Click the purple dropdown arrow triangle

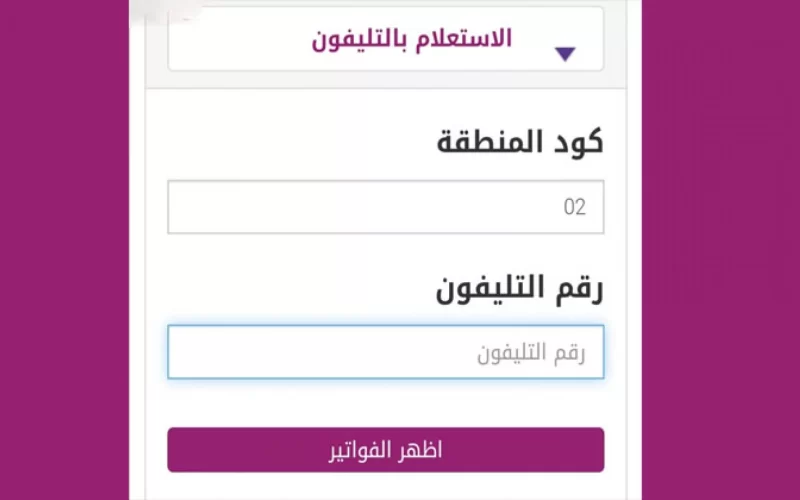pyautogui.click(x=565, y=54)
